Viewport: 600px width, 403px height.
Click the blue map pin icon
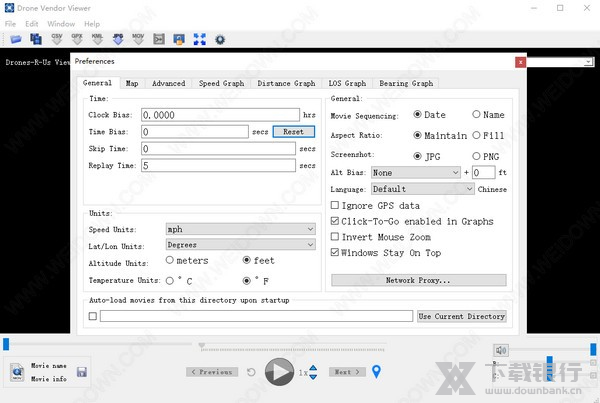pyautogui.click(x=377, y=372)
